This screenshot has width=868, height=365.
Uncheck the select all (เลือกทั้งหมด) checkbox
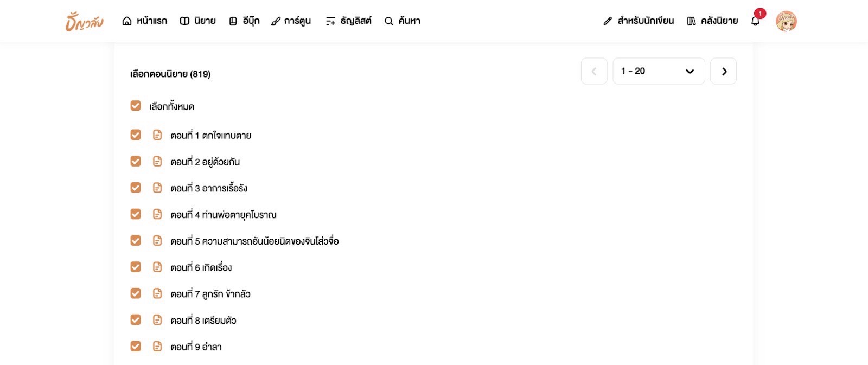tap(136, 106)
